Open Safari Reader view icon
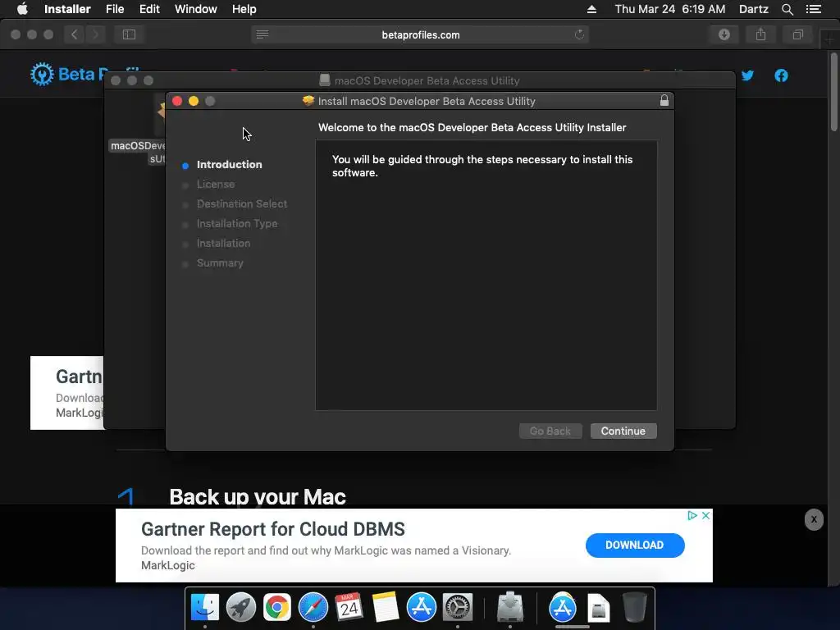This screenshot has width=840, height=630. click(x=262, y=34)
